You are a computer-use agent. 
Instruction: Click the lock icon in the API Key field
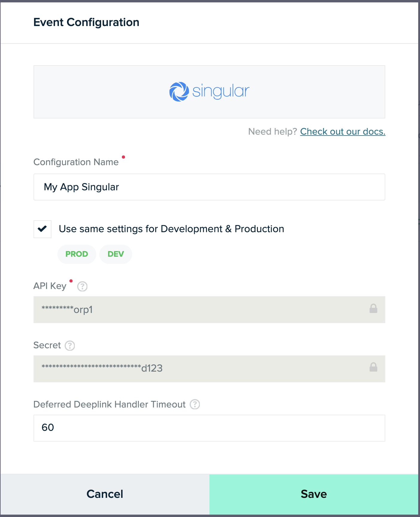point(373,308)
